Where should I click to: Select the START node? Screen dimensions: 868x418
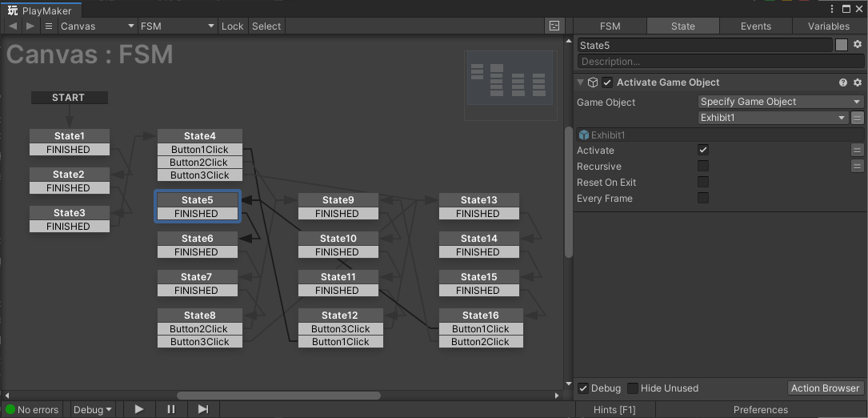coord(69,98)
